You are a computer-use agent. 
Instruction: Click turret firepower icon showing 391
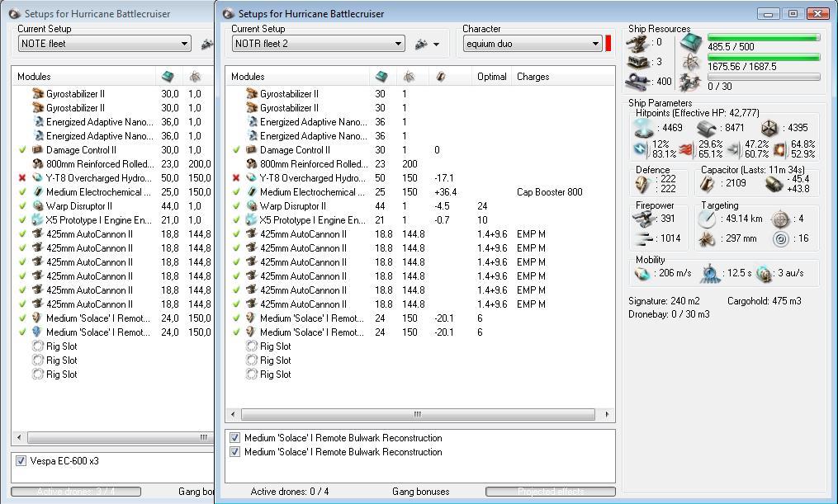(643, 219)
